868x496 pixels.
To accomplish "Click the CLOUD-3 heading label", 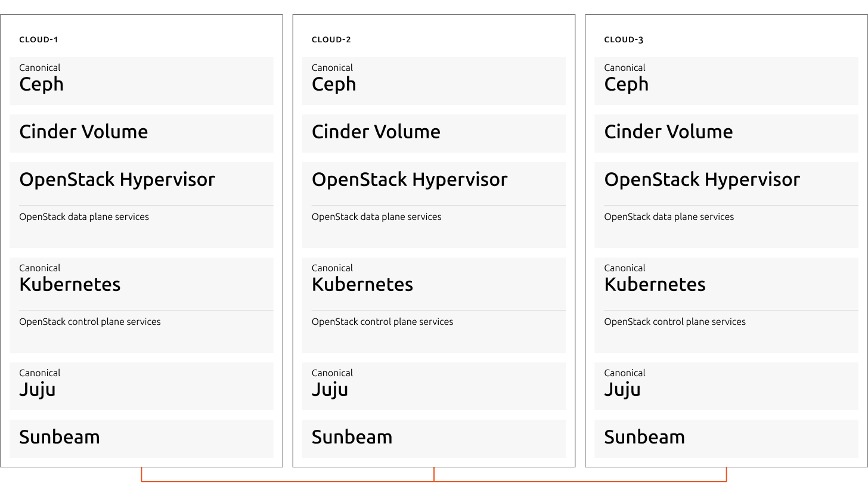I will pyautogui.click(x=624, y=40).
